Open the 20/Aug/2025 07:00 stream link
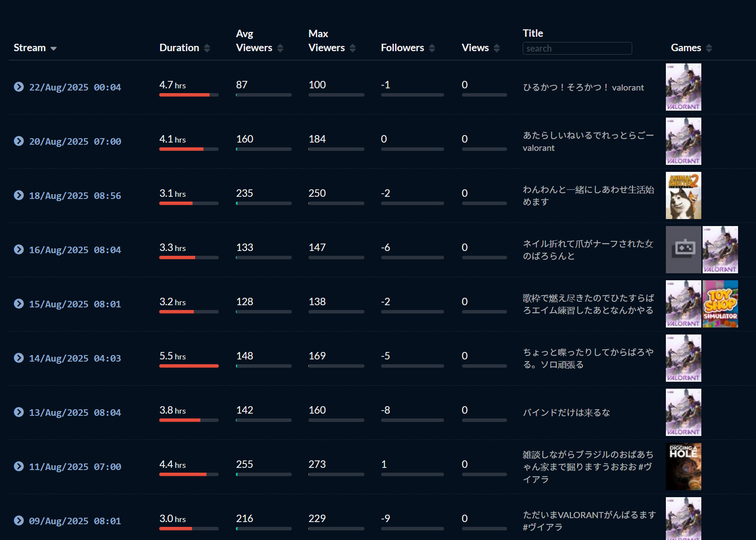 [x=75, y=142]
